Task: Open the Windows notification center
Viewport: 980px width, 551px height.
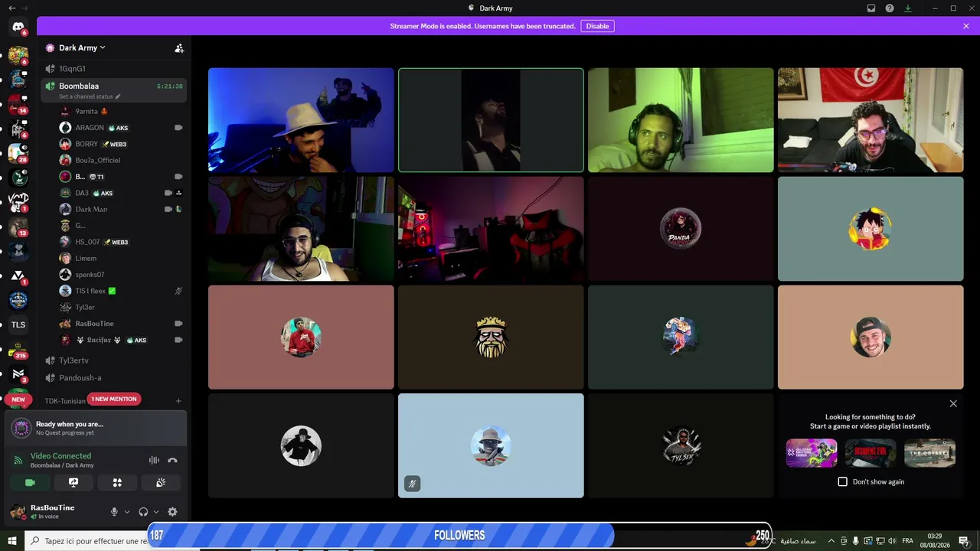Action: (x=964, y=541)
